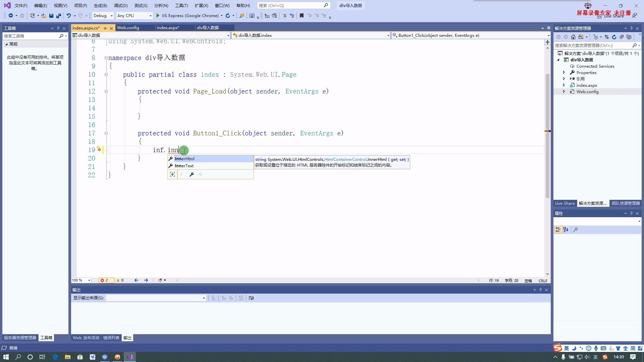
Task: Click the Home icon in Solution Explorer
Action: point(573,37)
